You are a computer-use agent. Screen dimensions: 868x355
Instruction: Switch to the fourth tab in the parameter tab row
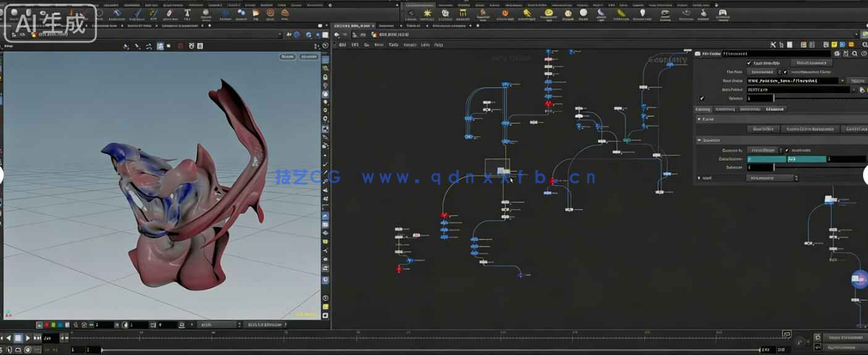(x=775, y=109)
